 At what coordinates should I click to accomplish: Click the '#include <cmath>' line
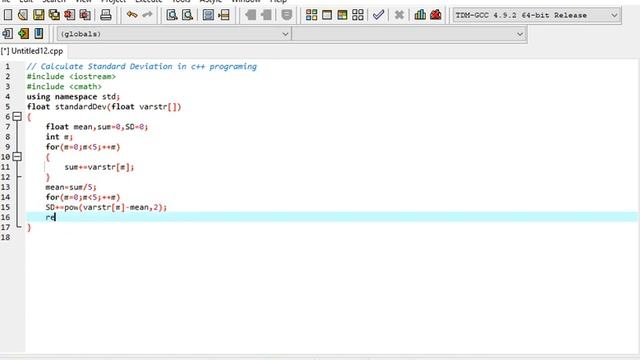pos(64,87)
